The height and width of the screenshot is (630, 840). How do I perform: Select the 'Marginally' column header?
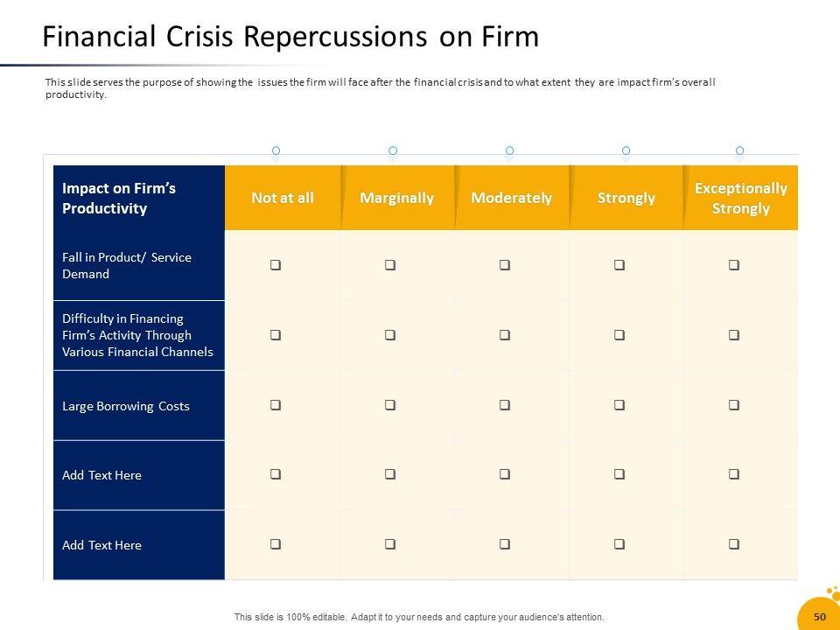click(396, 198)
